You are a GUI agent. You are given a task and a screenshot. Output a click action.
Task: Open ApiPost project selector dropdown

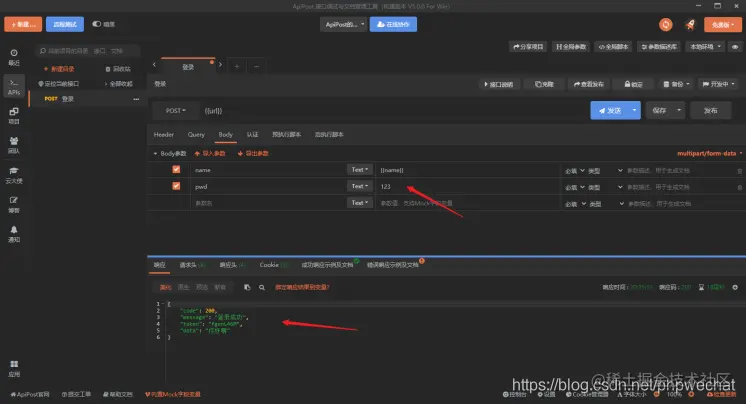(x=344, y=24)
